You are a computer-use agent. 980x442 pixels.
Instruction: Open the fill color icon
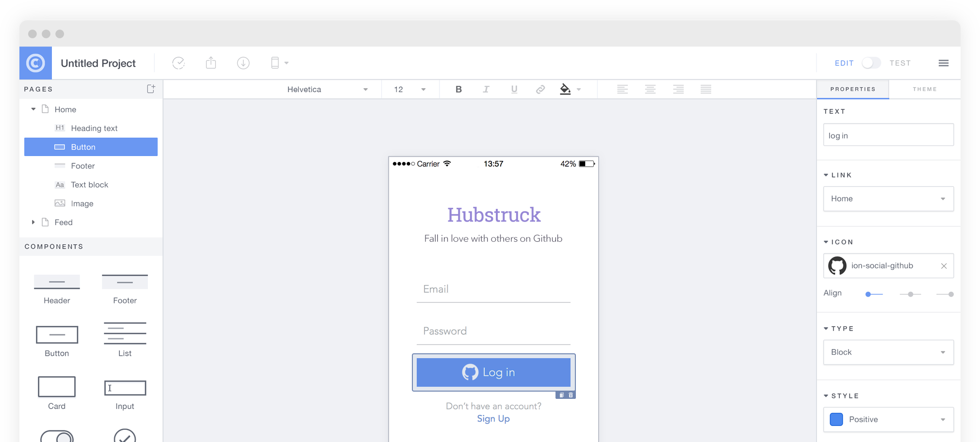(566, 89)
